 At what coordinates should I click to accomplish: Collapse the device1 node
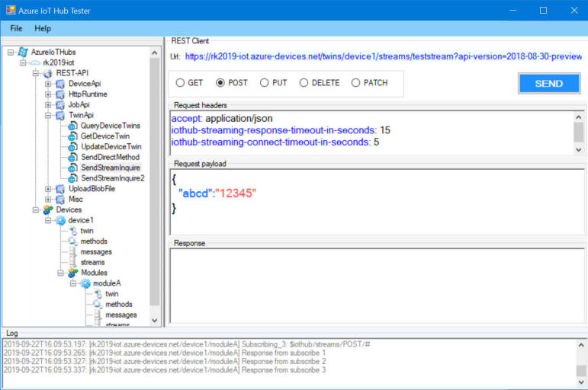pyautogui.click(x=48, y=221)
